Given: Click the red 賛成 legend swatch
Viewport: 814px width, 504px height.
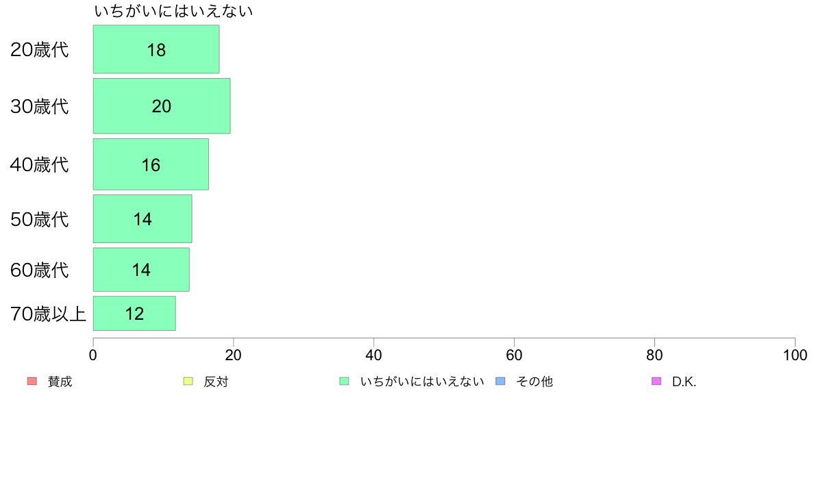Looking at the screenshot, I should click(x=32, y=381).
